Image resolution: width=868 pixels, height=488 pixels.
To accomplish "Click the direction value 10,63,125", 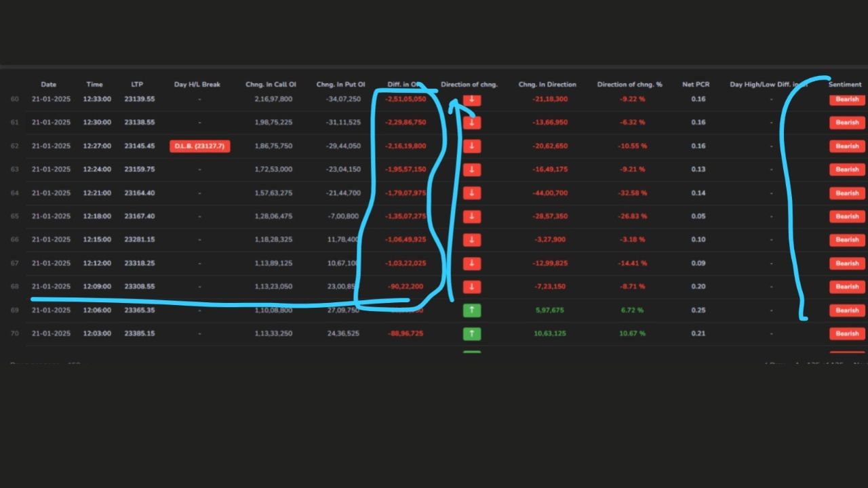I will pyautogui.click(x=549, y=333).
